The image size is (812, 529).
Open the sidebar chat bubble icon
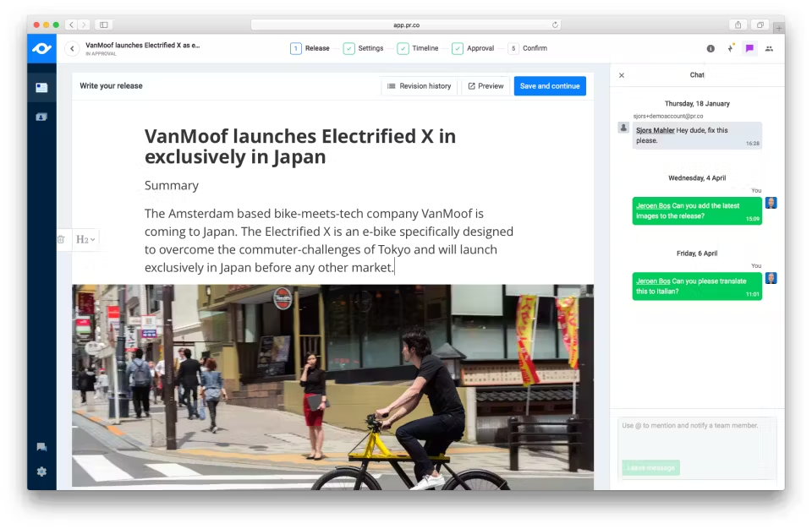point(41,447)
